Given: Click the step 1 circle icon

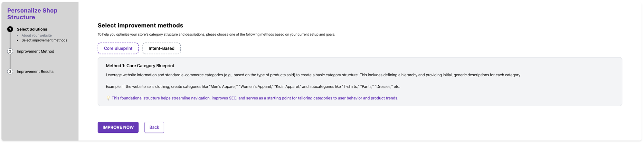Looking at the screenshot, I should (10, 29).
